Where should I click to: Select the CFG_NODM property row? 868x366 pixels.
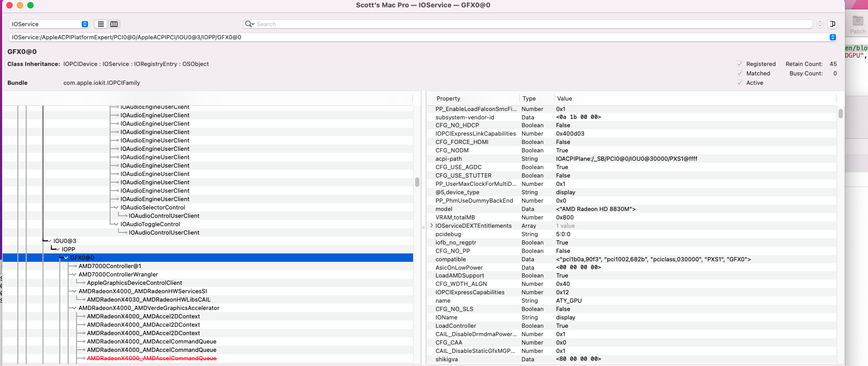pyautogui.click(x=632, y=150)
